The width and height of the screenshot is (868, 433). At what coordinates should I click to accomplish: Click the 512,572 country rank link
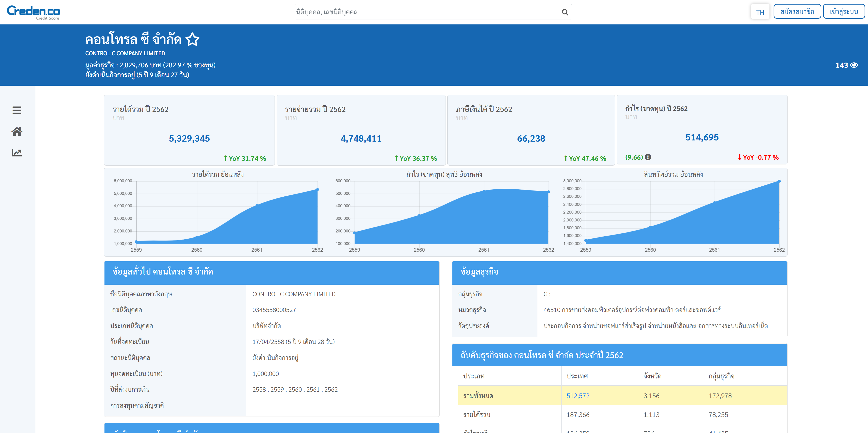tap(578, 396)
